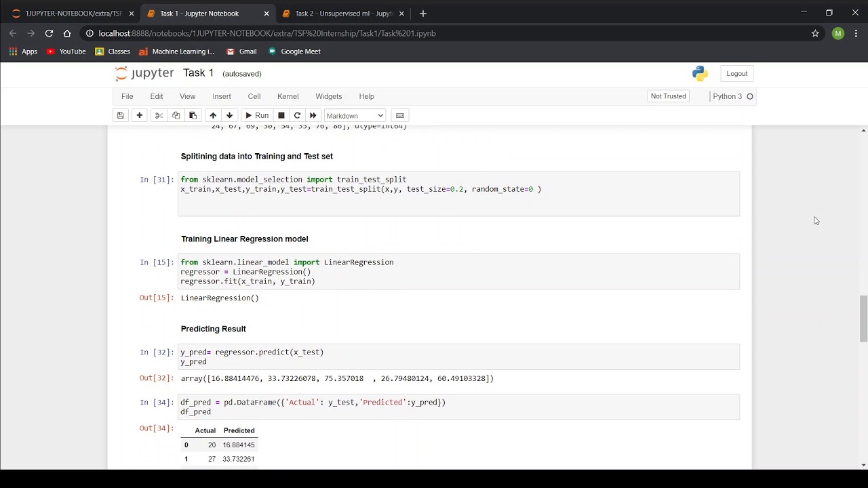Save the notebook with the floppy disk icon
Viewport: 868px width, 488px height.
[x=120, y=115]
